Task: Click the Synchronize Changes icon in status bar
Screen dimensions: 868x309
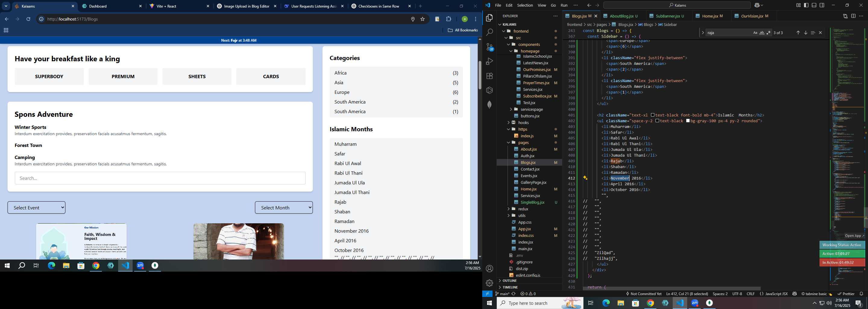Action: click(514, 294)
